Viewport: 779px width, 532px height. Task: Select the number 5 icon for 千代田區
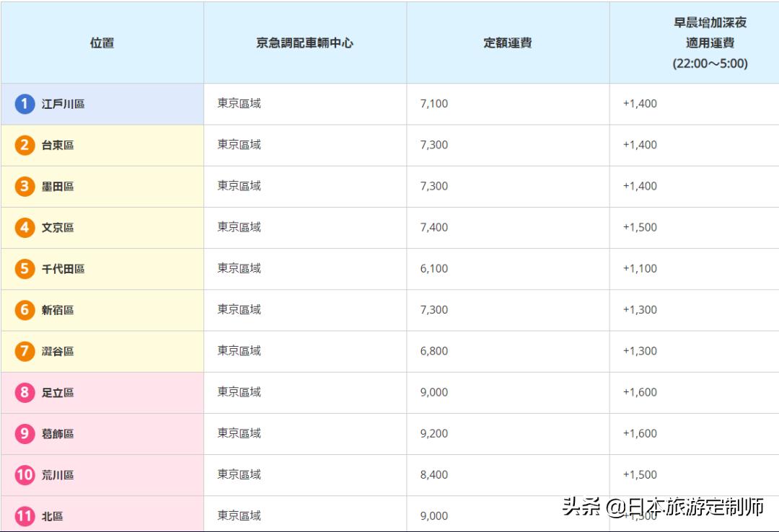tap(24, 268)
